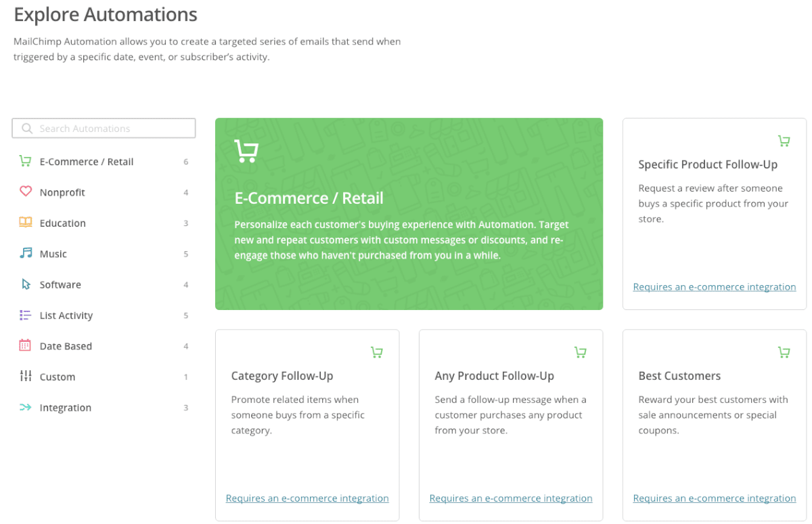Open the Category Follow-Up e-commerce integration link
The image size is (812, 524).
(307, 498)
